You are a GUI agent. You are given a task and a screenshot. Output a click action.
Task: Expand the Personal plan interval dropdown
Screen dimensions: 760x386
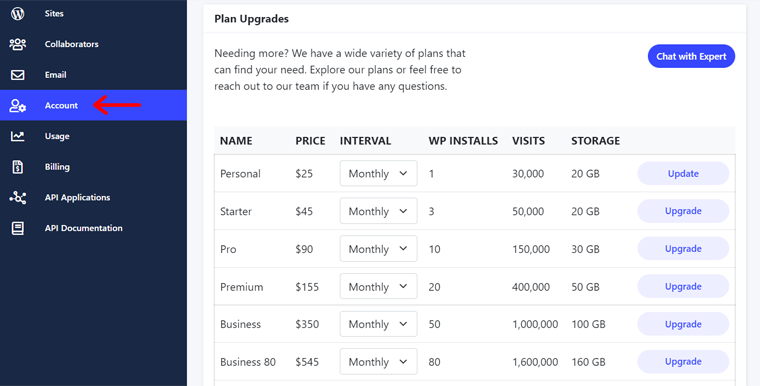click(x=379, y=173)
